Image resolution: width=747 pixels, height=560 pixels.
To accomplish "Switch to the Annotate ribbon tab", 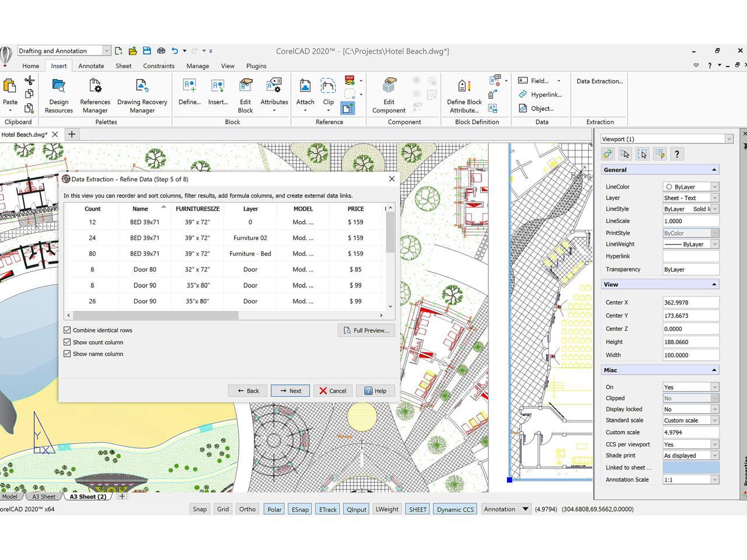I will click(x=90, y=66).
